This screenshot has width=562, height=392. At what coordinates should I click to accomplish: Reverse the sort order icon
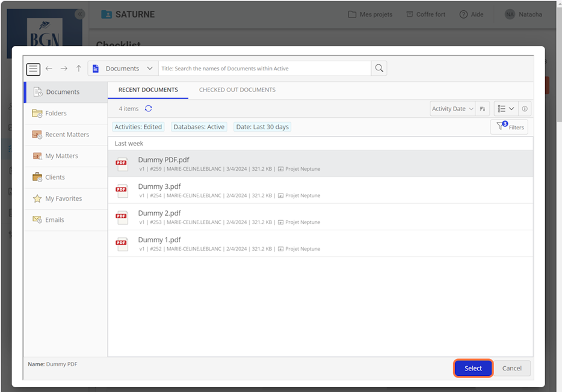483,109
